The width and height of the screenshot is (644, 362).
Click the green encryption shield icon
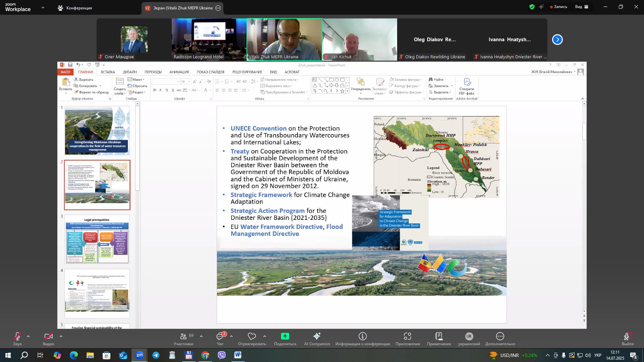coord(532,7)
